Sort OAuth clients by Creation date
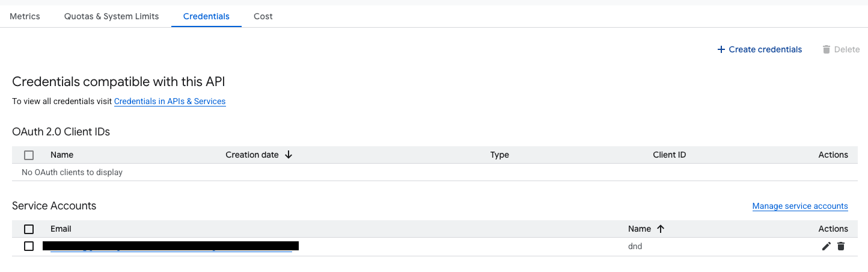 252,155
